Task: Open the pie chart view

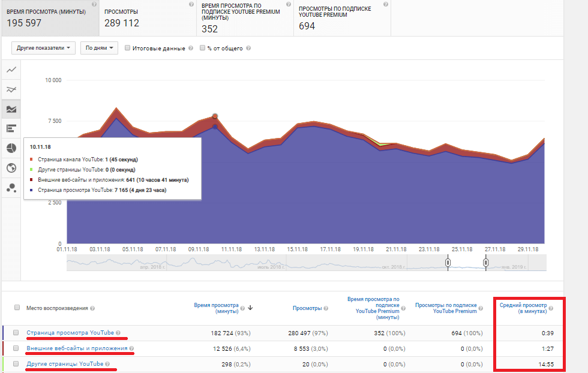Action: pyautogui.click(x=11, y=148)
